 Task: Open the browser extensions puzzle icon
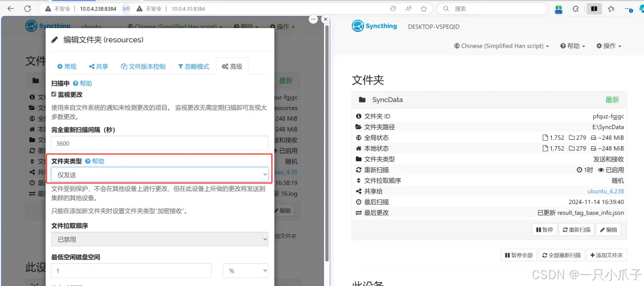tap(575, 9)
